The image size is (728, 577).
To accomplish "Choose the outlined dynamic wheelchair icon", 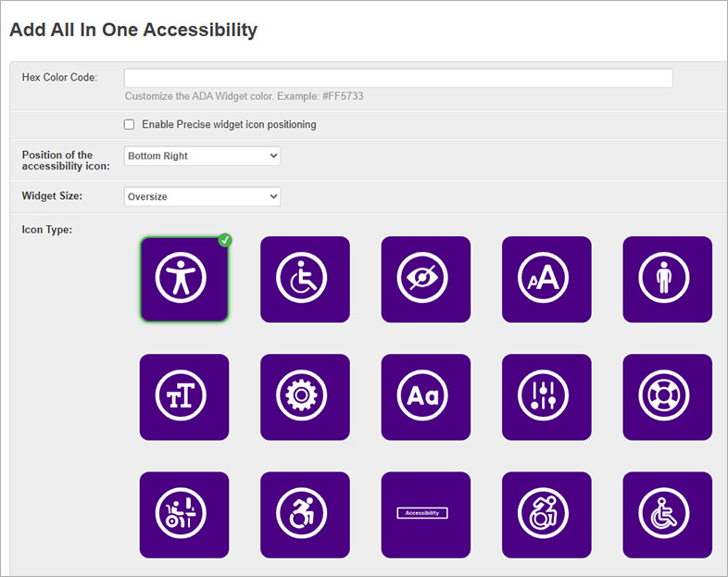I will pos(546,515).
